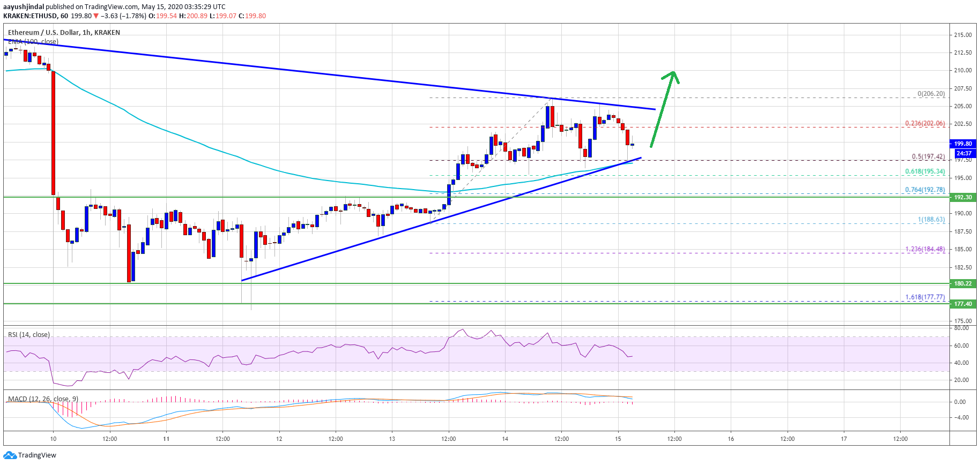Image resolution: width=980 pixels, height=465 pixels.
Task: Click the date 14 on time axis
Action: pos(505,439)
